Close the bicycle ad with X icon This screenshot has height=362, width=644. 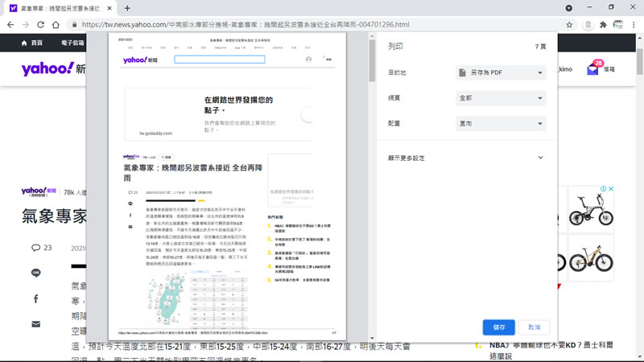(x=611, y=189)
